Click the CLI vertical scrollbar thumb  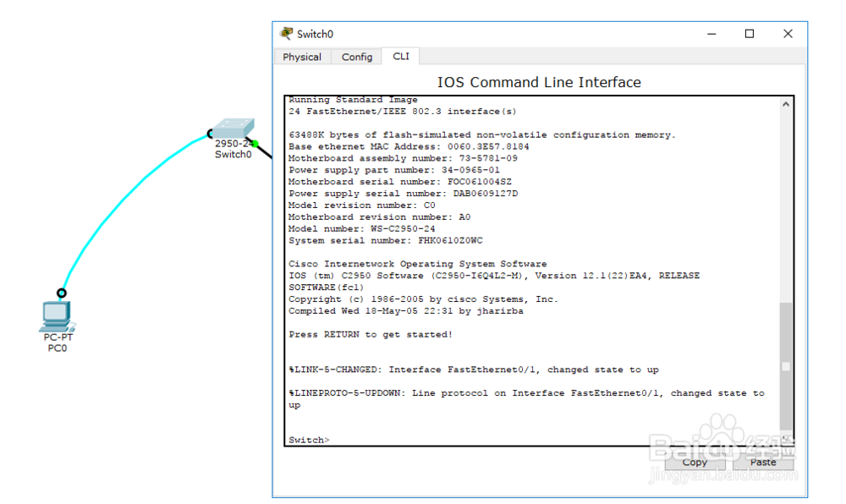tap(786, 366)
